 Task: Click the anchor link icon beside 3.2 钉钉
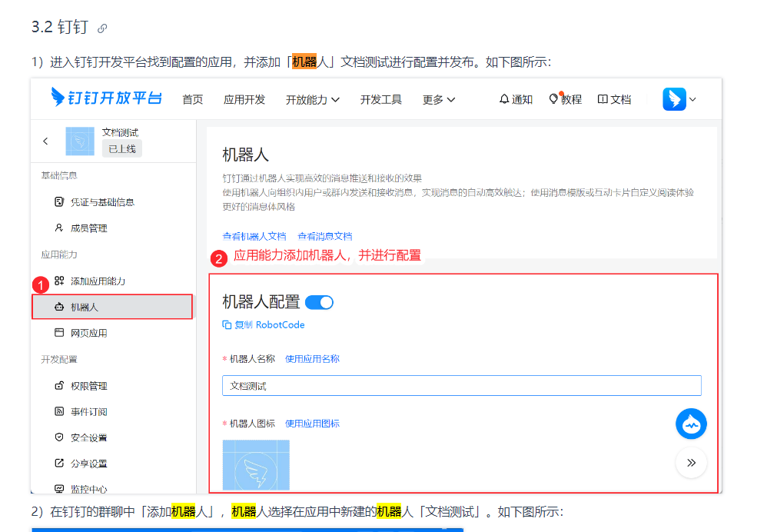[x=102, y=28]
